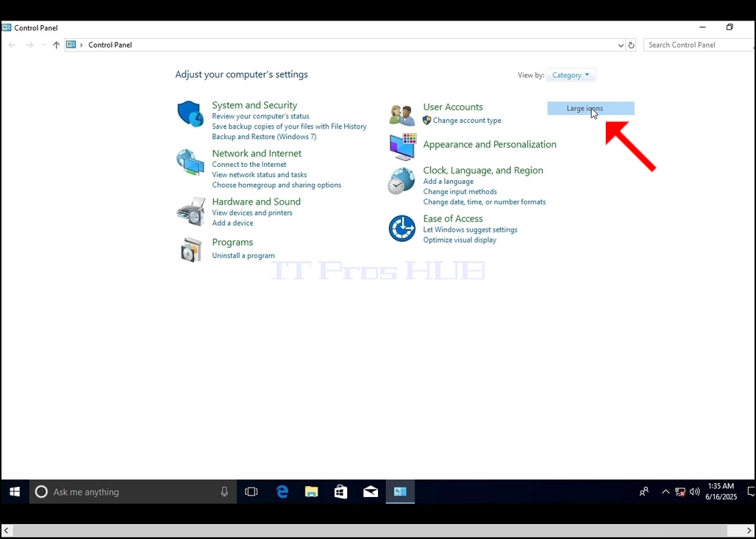Click the taskbar clock showing 1:35 AM
This screenshot has height=539, width=756.
click(x=721, y=491)
